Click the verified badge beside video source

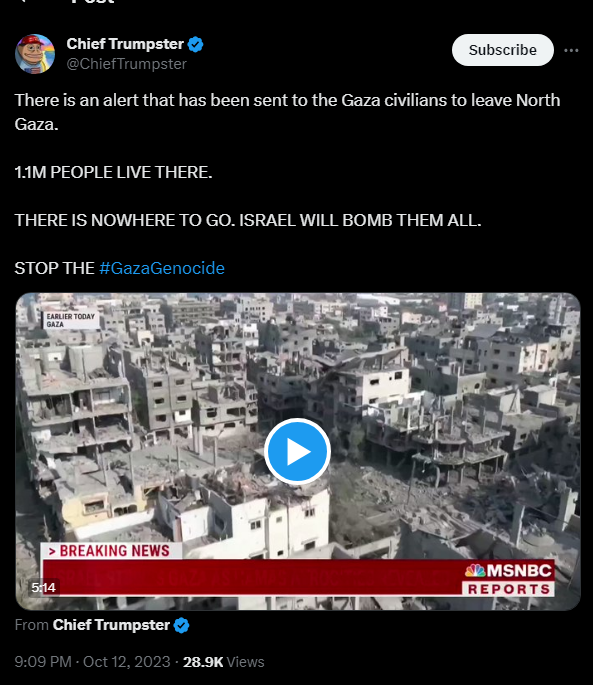coord(181,625)
